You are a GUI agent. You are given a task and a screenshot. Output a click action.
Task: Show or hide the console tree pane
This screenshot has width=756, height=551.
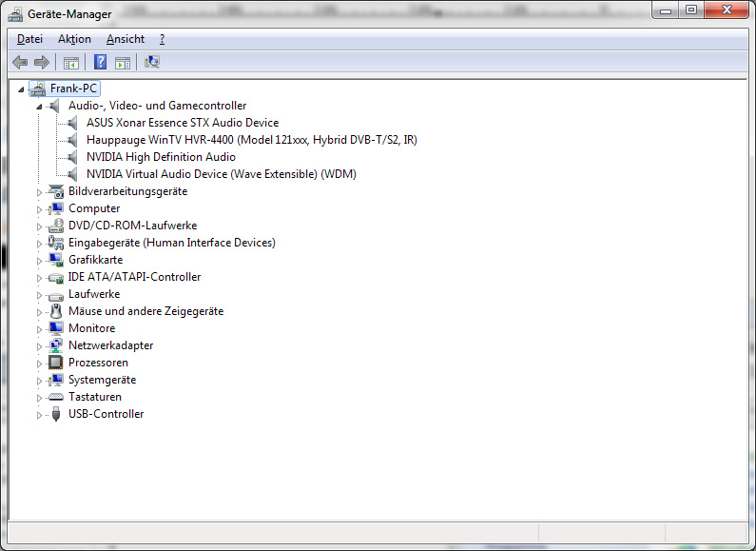coord(71,62)
